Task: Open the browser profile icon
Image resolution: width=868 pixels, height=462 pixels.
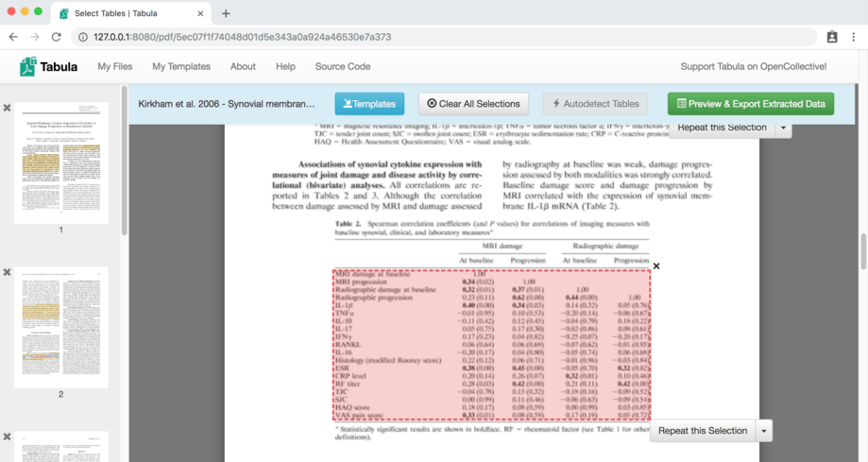Action: tap(832, 37)
